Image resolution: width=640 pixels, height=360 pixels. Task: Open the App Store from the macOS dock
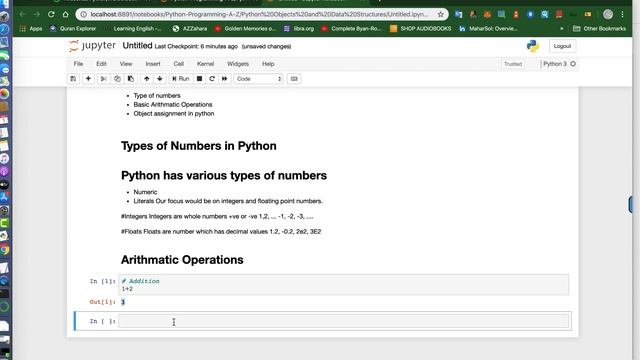pos(4,197)
